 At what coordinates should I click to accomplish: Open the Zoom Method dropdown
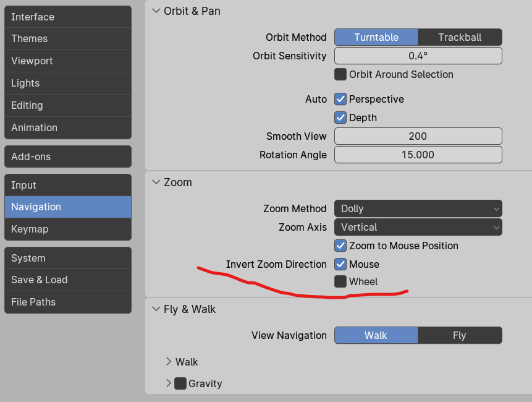click(418, 208)
